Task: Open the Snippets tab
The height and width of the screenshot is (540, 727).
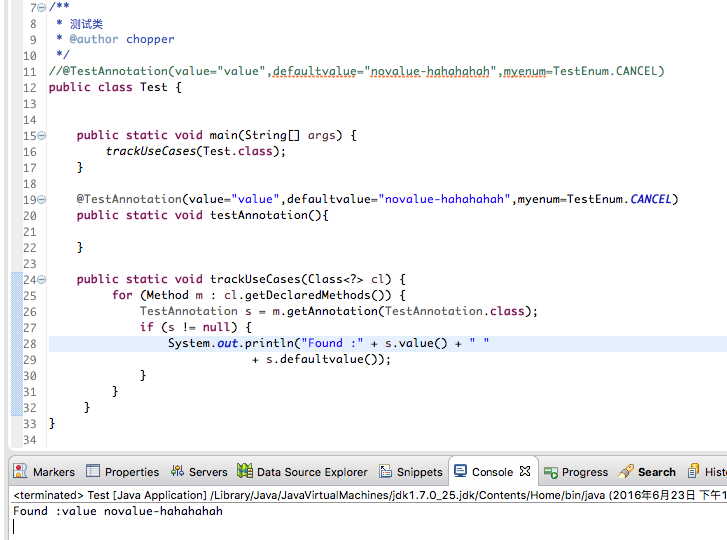Action: click(x=411, y=472)
